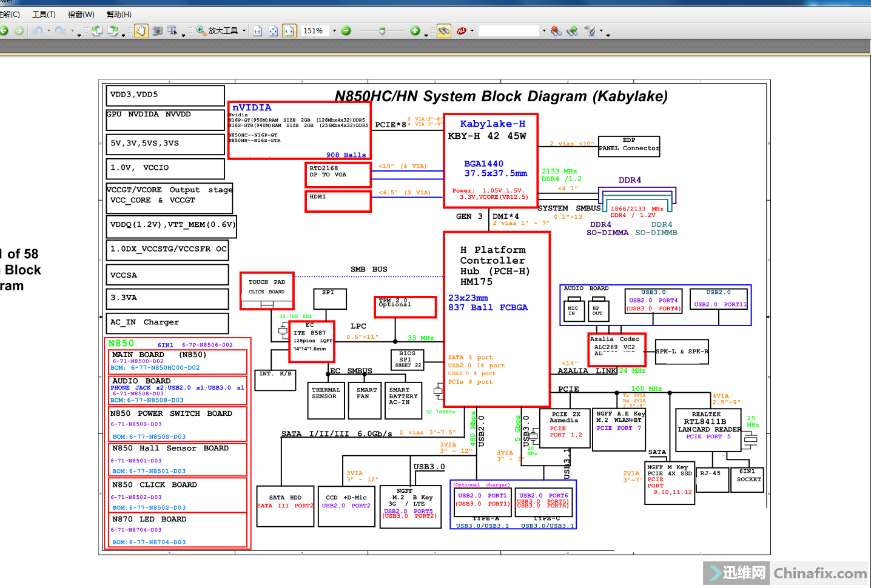The width and height of the screenshot is (871, 588).
Task: Click the zoom slider handle
Action: 382,30
